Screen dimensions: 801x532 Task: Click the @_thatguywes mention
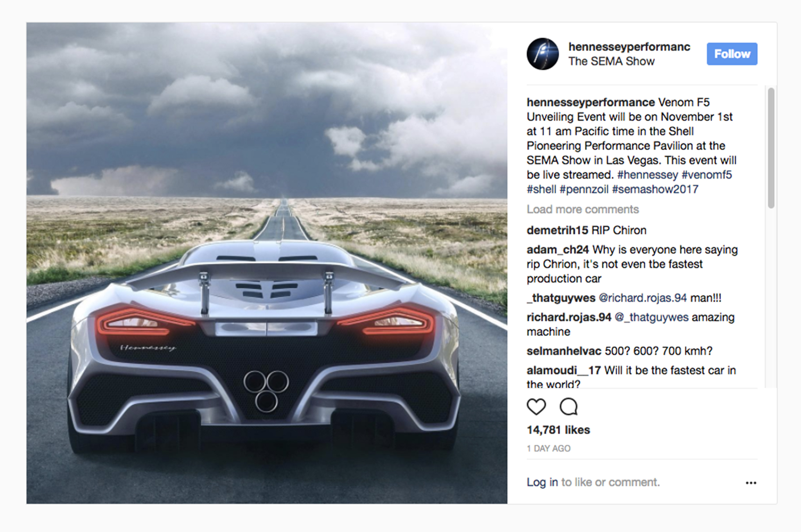pos(652,317)
